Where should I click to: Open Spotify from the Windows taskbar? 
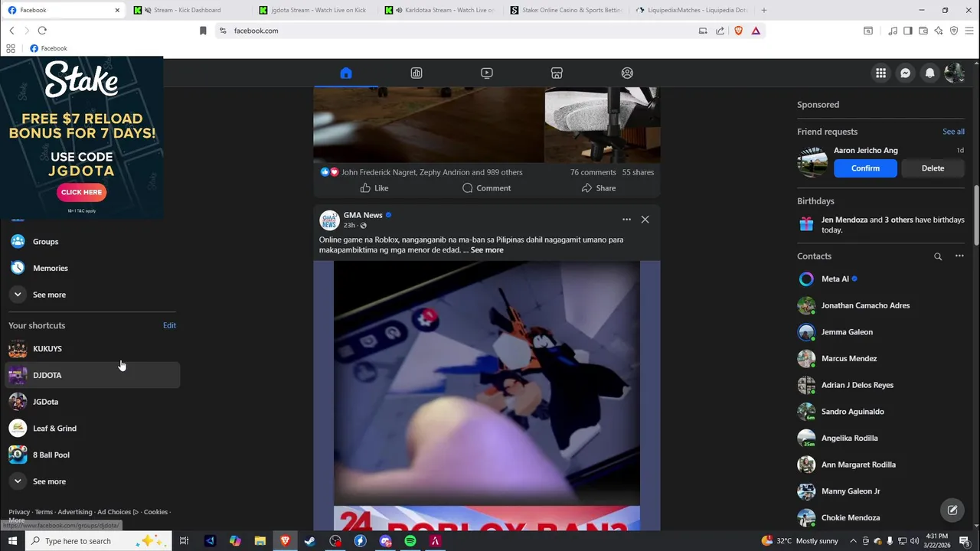[410, 541]
